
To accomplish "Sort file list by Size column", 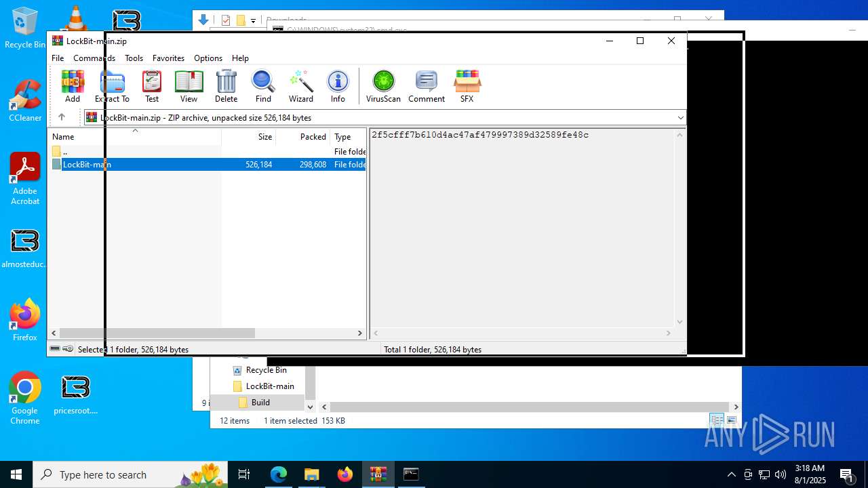I will [x=249, y=137].
